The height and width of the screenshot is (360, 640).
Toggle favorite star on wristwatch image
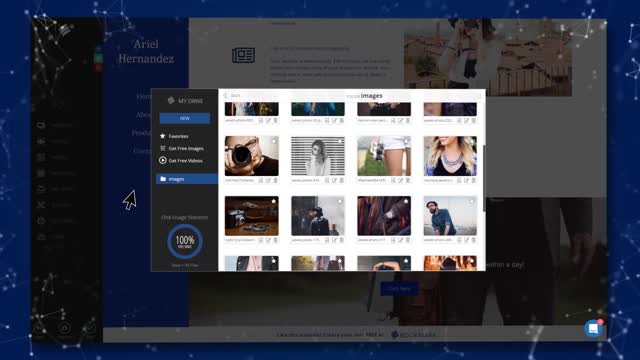coord(406,201)
